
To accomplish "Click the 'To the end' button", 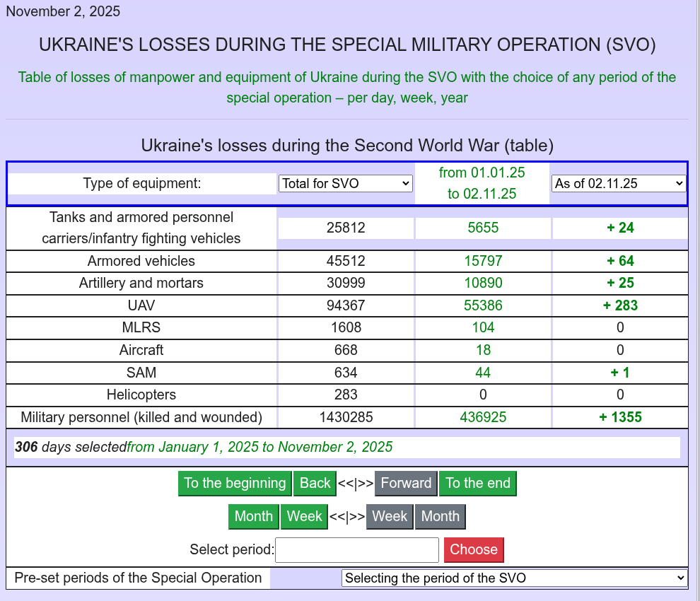I will coord(478,483).
